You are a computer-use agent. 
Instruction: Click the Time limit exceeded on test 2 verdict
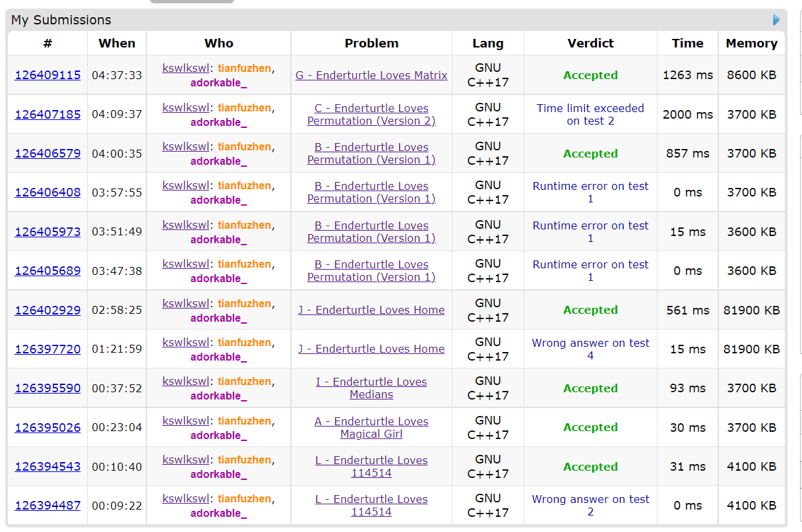pos(590,115)
